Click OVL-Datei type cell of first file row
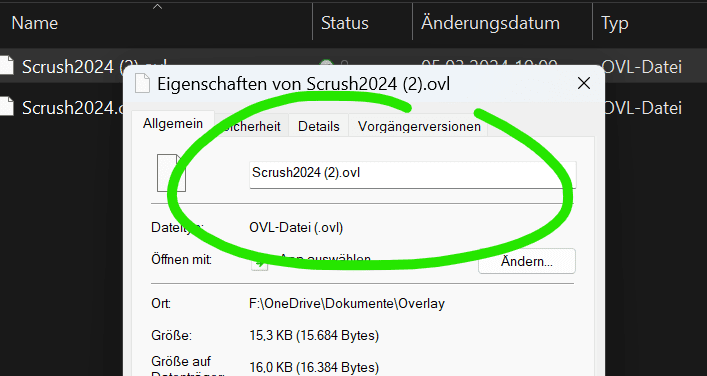The image size is (707, 376). point(641,67)
